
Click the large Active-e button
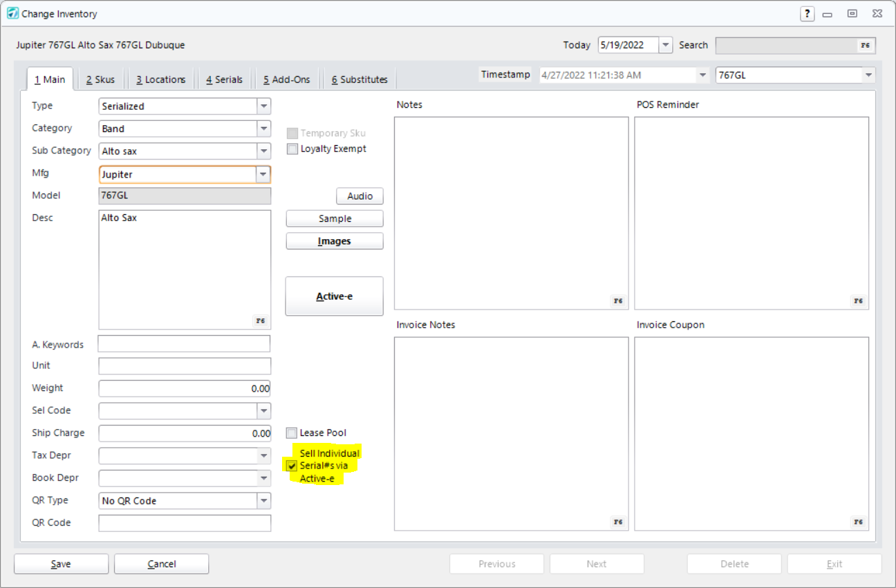(335, 296)
